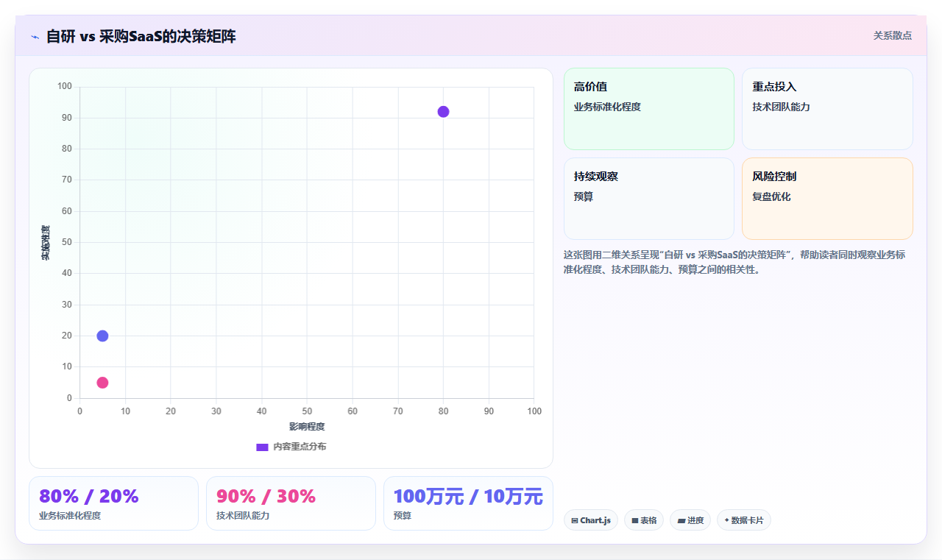Click 技术团队能力 under the 90% stat

click(x=243, y=516)
